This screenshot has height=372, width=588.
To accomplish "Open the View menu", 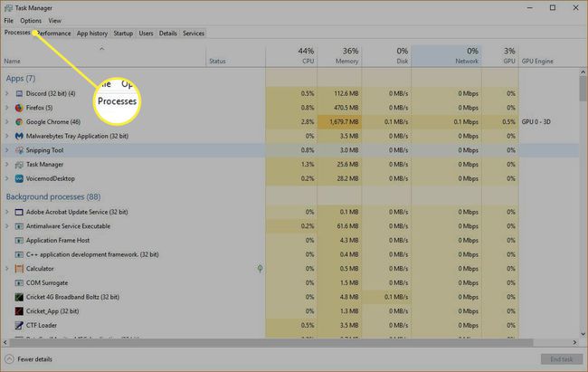I will 55,21.
